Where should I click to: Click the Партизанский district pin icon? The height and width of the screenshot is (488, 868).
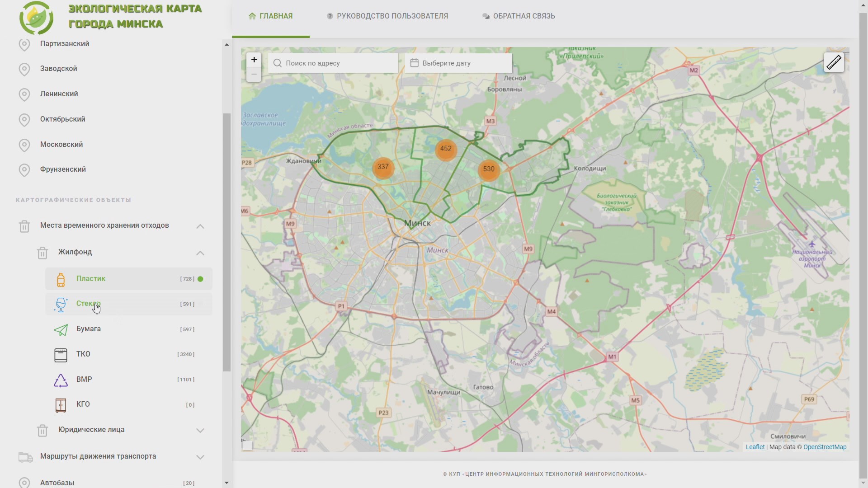coord(24,44)
